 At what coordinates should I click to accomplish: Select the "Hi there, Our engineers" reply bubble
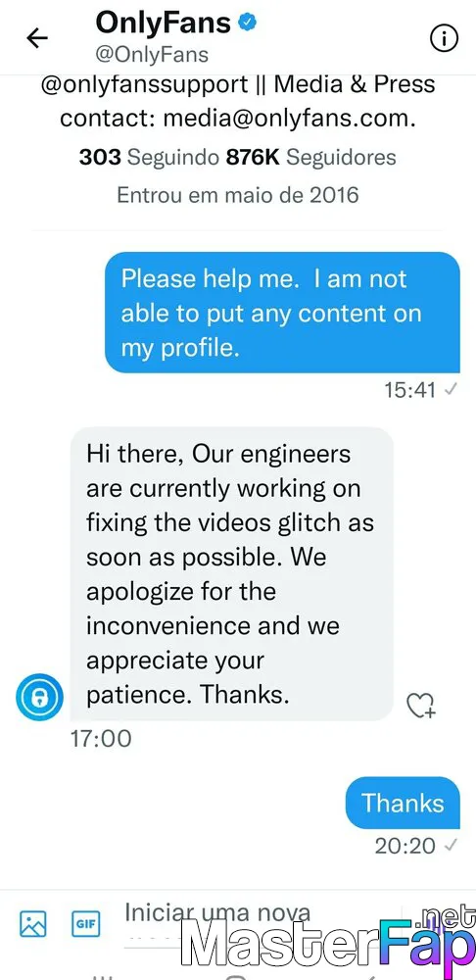point(232,573)
